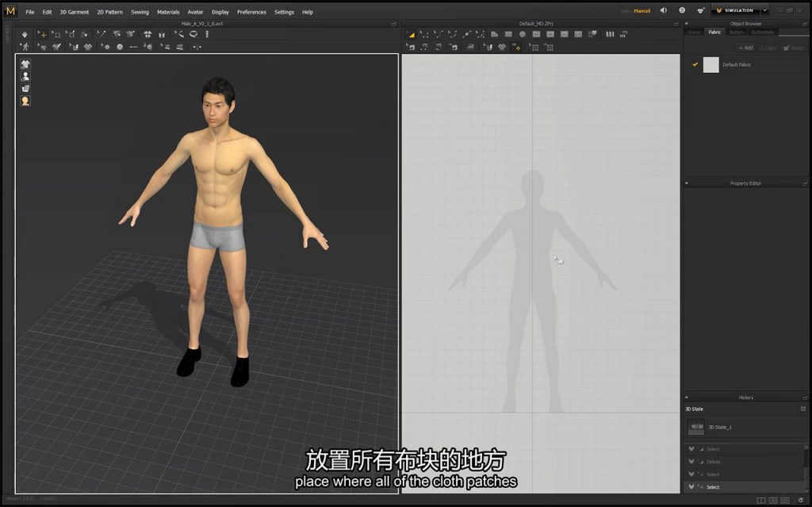Undock the Property Editor panel via its pop-out icon
Image resolution: width=812 pixels, height=507 pixels.
(805, 183)
